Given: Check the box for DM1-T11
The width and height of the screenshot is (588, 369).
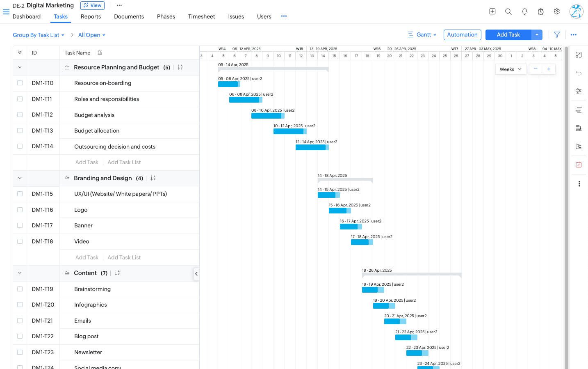Looking at the screenshot, I should [20, 99].
